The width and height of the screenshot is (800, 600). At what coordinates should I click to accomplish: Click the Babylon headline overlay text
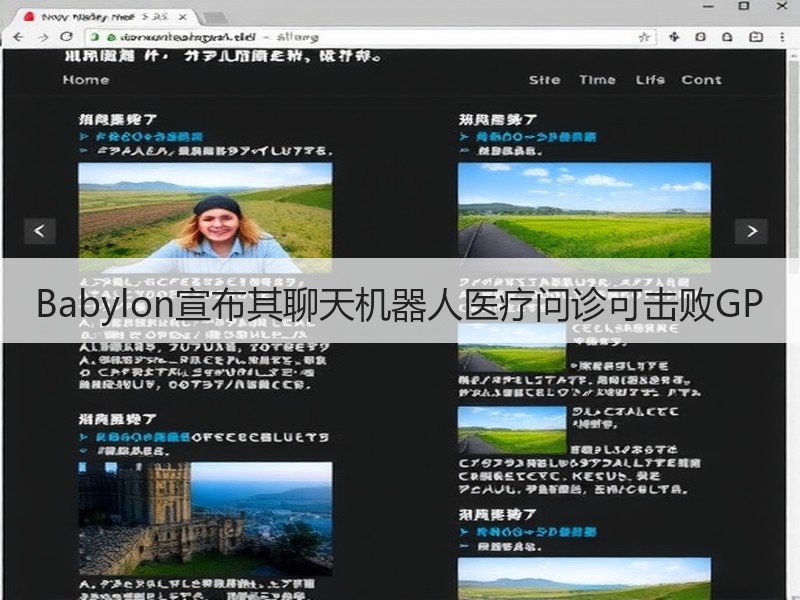tap(399, 304)
